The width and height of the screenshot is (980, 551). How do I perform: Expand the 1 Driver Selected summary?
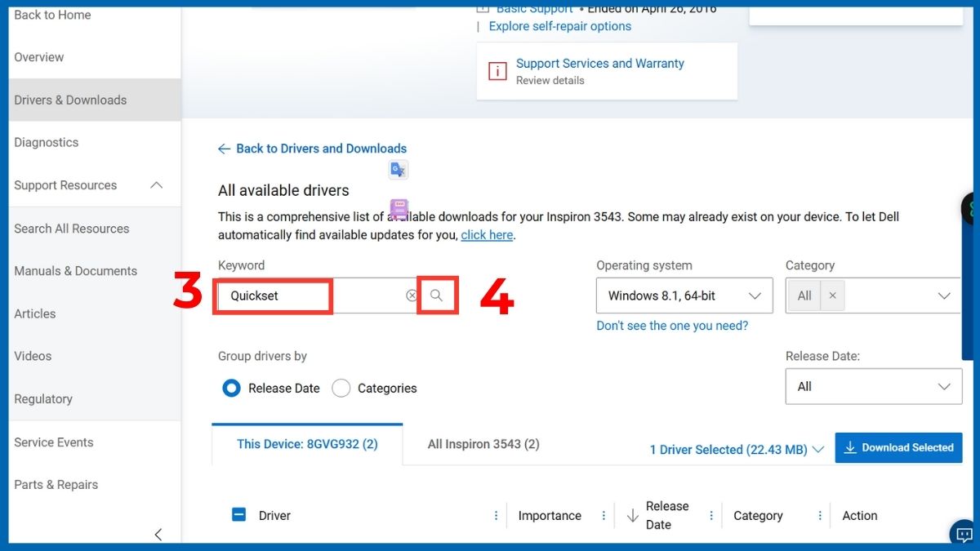(737, 450)
